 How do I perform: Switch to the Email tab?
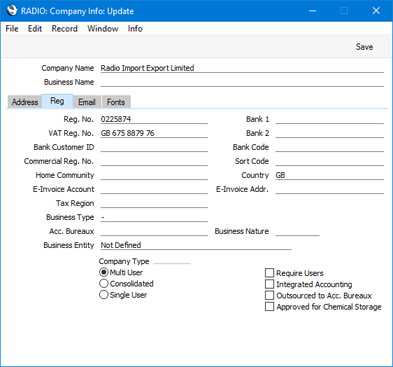87,102
